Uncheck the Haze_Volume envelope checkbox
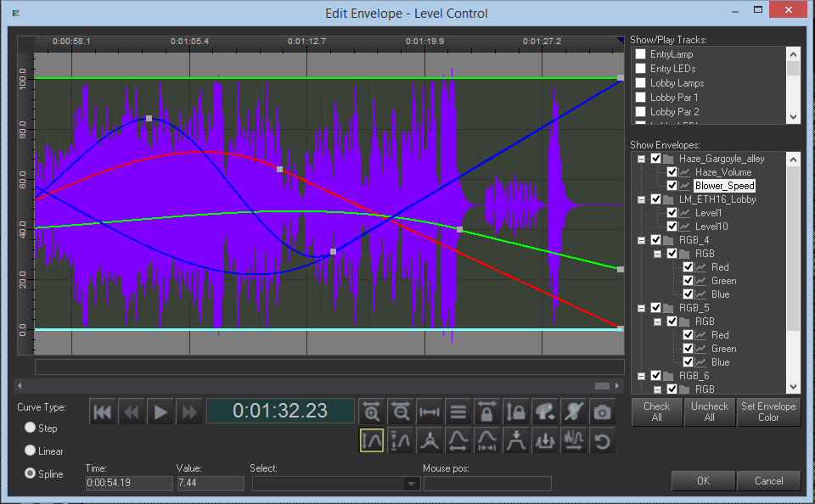Image resolution: width=815 pixels, height=504 pixels. click(672, 172)
